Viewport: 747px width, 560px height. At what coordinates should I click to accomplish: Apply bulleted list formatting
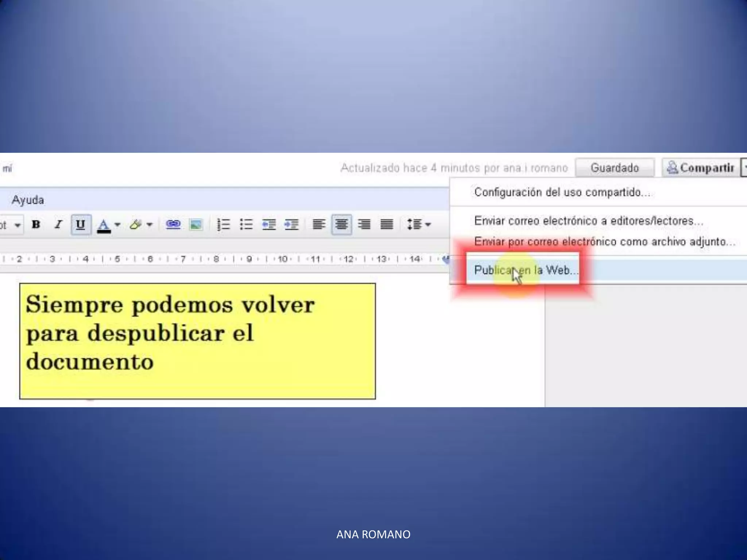click(x=246, y=224)
